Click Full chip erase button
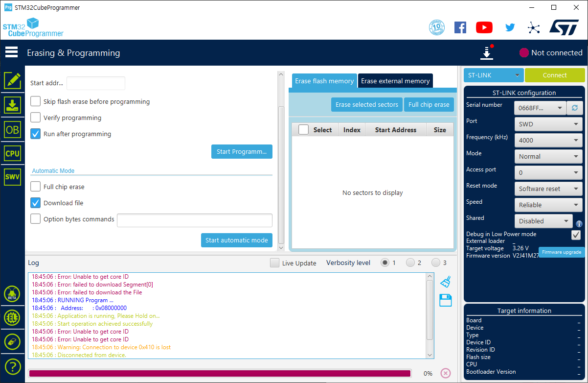Image resolution: width=588 pixels, height=383 pixels. (x=429, y=104)
